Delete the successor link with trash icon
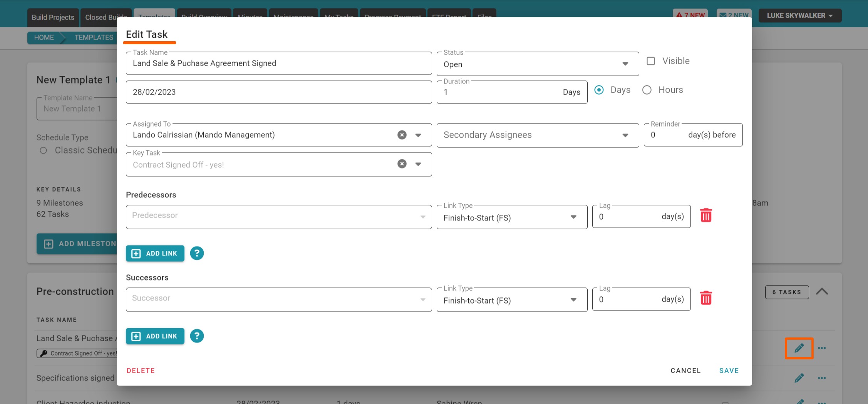Viewport: 868px width, 404px height. 705,298
